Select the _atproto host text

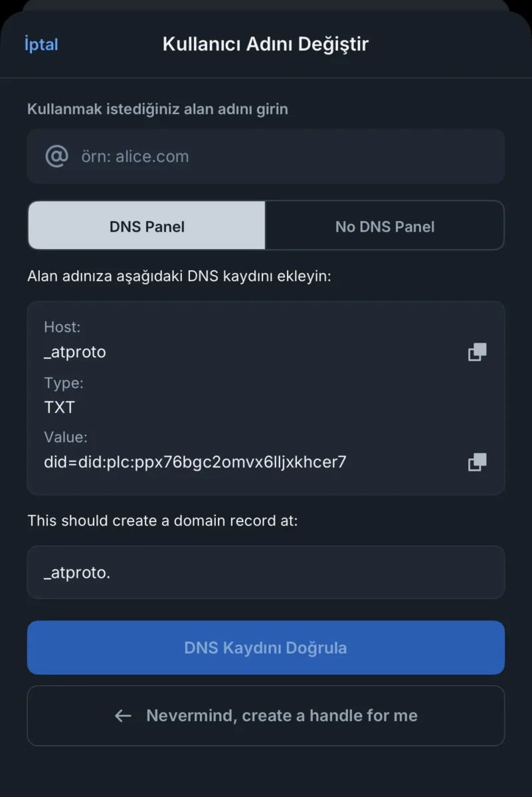tap(75, 352)
